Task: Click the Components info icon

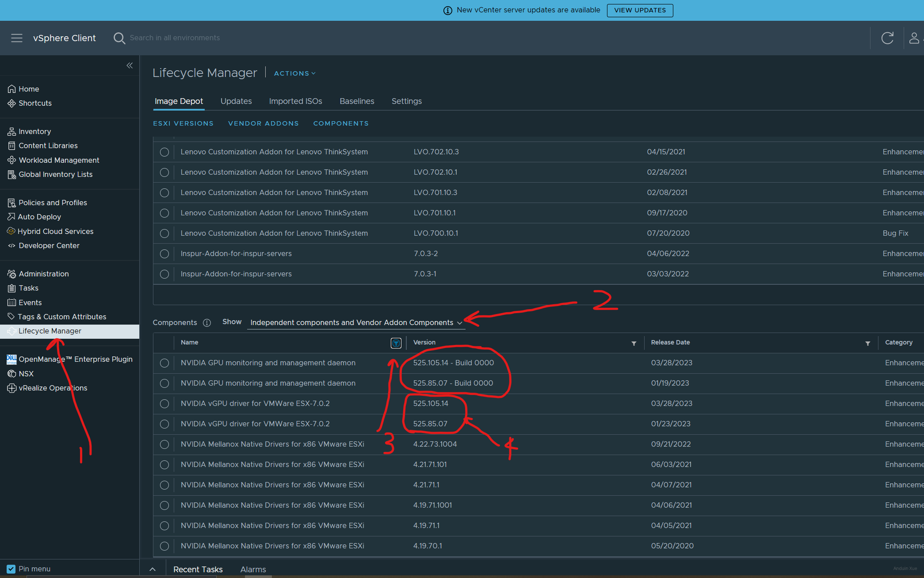Action: 207,323
